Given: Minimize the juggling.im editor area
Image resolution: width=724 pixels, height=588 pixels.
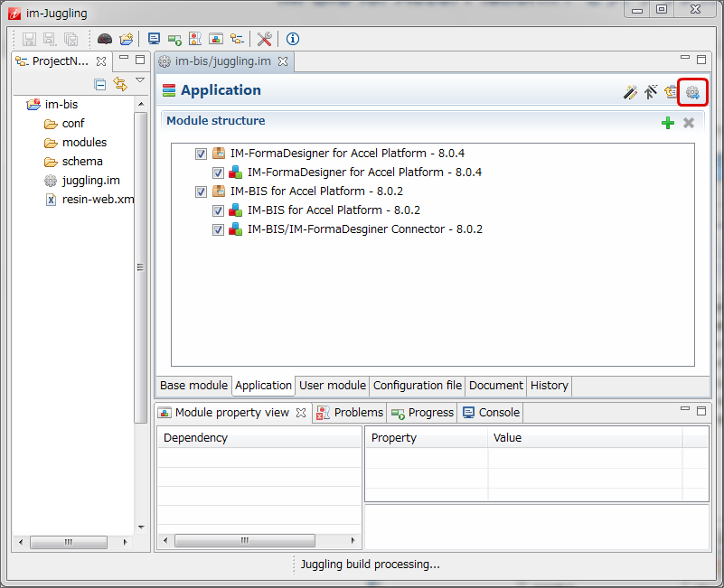Looking at the screenshot, I should (685, 57).
